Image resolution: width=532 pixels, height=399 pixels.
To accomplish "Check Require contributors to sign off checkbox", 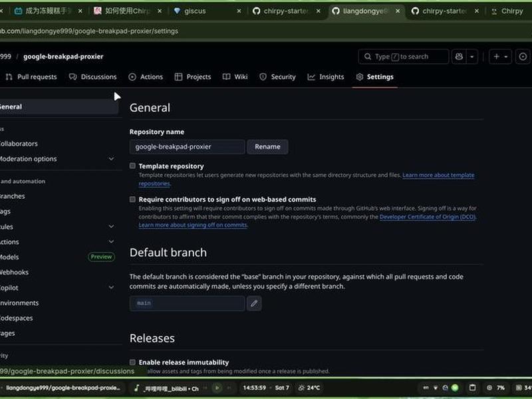I will pyautogui.click(x=132, y=199).
